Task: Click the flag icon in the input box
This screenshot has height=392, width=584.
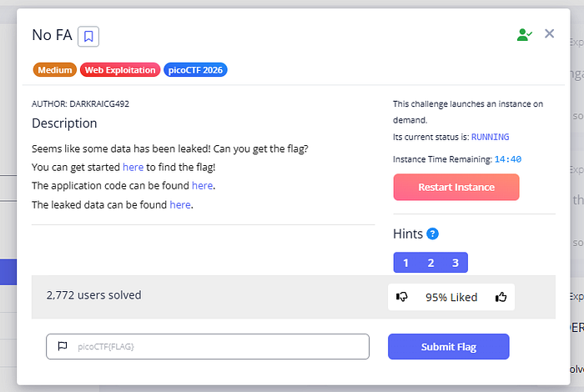Action: click(x=63, y=346)
